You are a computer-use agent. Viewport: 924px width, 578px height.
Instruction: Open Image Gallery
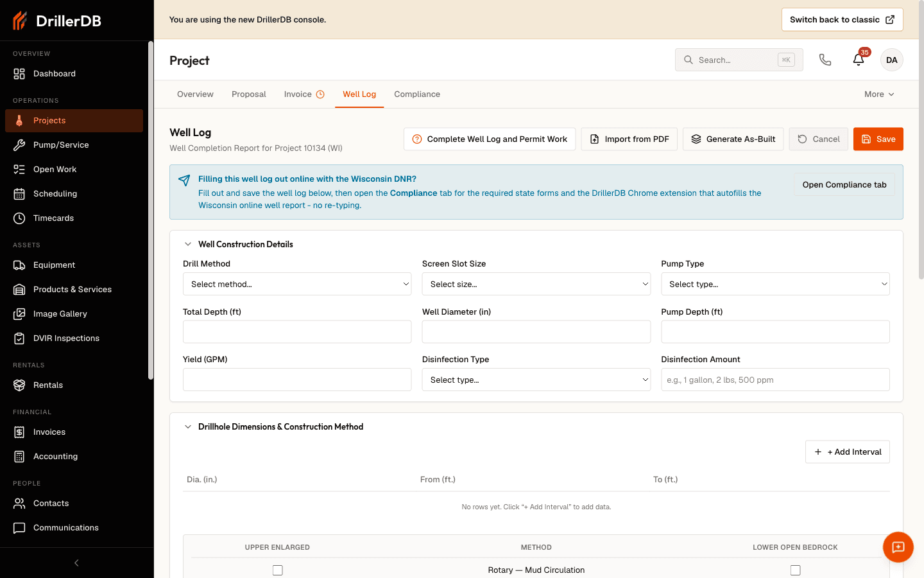click(x=74, y=314)
